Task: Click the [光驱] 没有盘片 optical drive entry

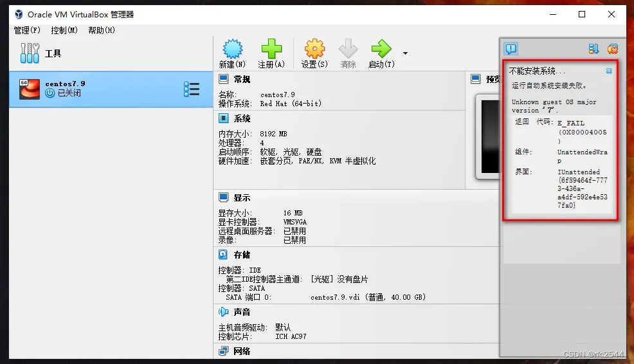Action: click(x=340, y=280)
